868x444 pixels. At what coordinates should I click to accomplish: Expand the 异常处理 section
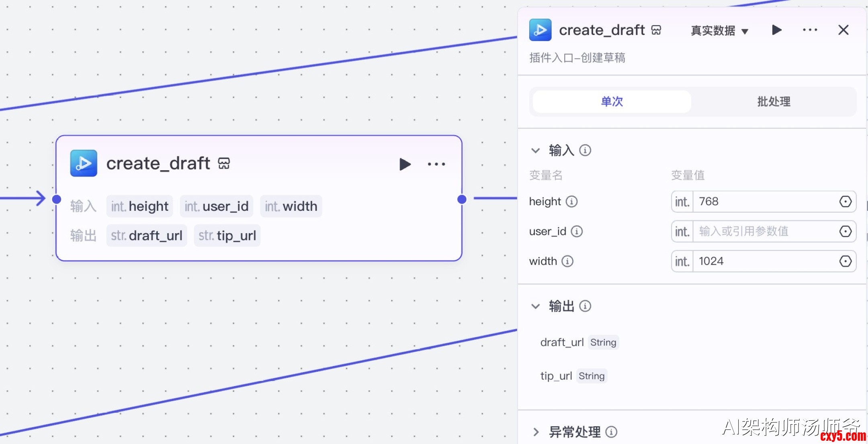pyautogui.click(x=535, y=432)
